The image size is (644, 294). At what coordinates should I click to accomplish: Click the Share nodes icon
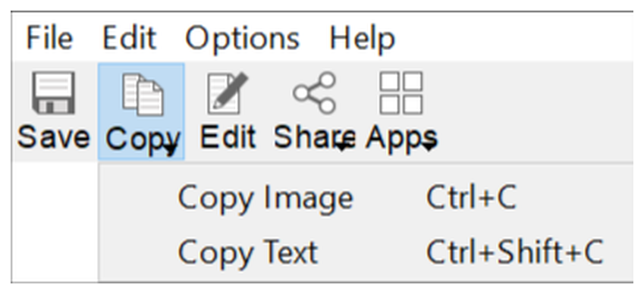point(315,92)
